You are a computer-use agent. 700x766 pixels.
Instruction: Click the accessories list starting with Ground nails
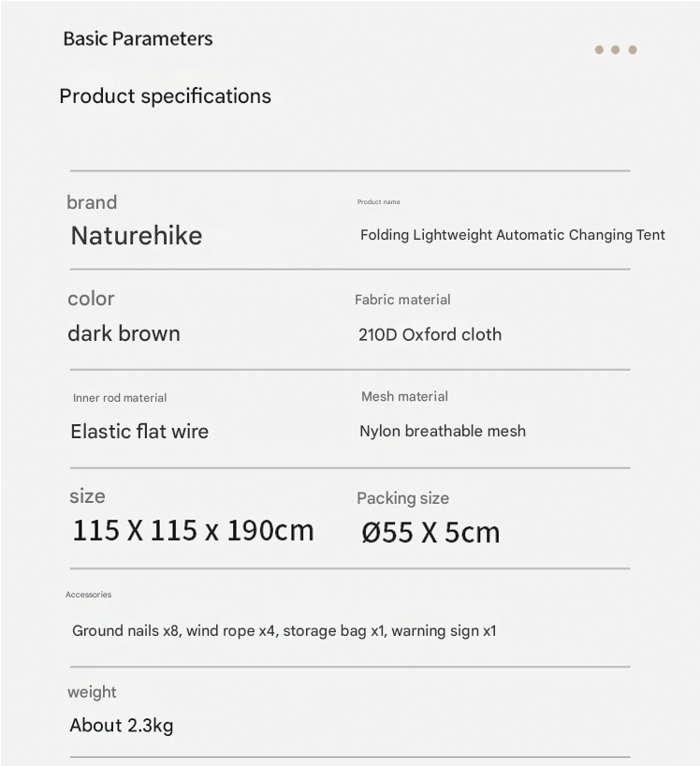click(284, 631)
